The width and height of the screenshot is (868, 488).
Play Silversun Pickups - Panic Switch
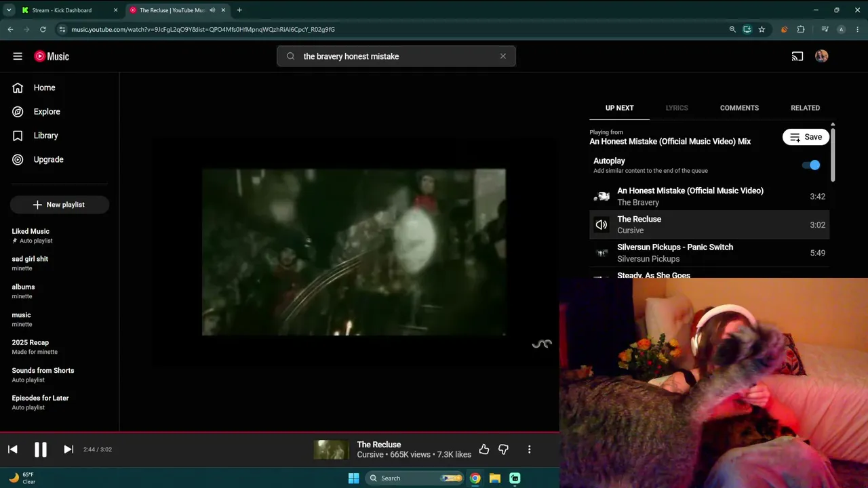click(709, 253)
